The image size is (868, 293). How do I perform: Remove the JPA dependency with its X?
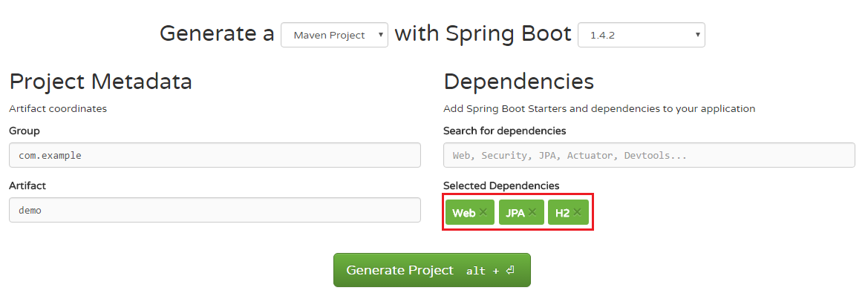pyautogui.click(x=532, y=211)
